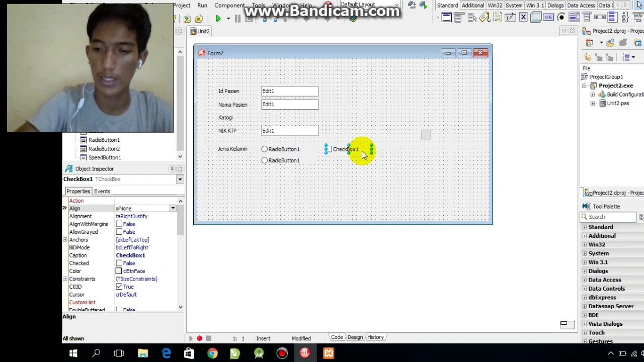
Task: Click the Katogi label on Form2
Action: tap(225, 118)
